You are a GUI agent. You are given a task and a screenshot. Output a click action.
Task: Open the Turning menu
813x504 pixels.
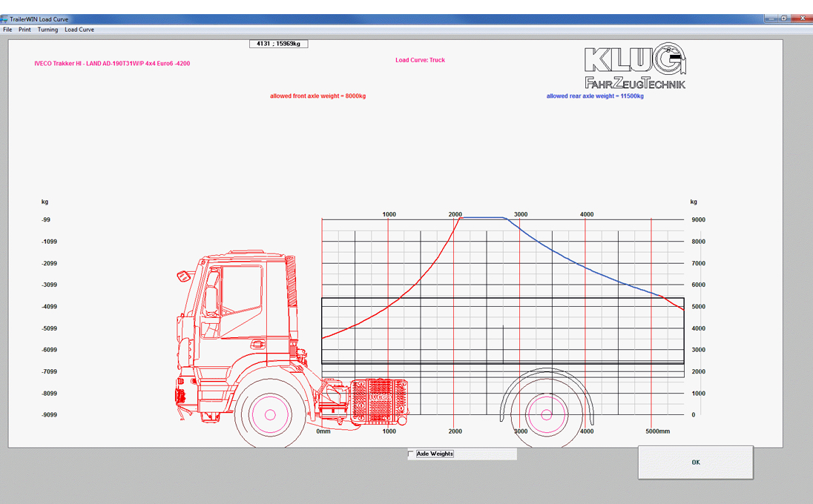[x=47, y=30]
